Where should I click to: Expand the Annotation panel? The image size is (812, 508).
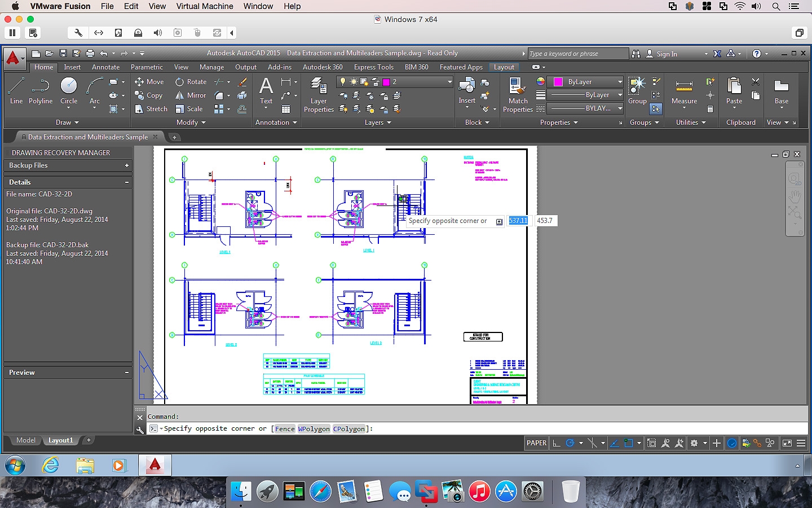click(x=276, y=122)
